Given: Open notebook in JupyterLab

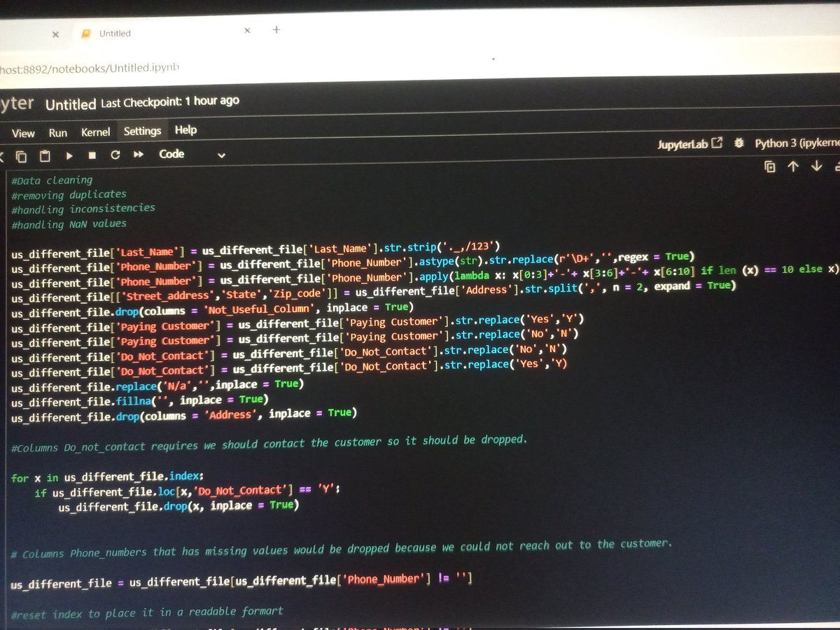Looking at the screenshot, I should pyautogui.click(x=689, y=143).
